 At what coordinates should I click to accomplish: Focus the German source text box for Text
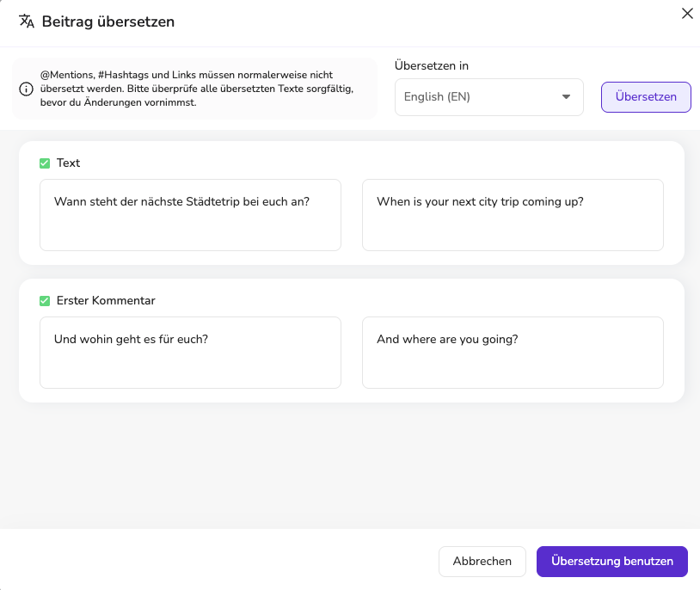(190, 215)
